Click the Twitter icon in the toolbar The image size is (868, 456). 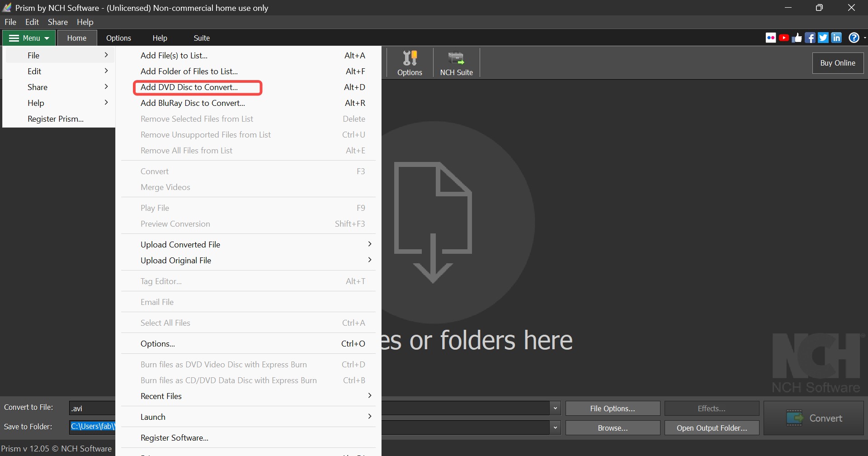point(823,37)
